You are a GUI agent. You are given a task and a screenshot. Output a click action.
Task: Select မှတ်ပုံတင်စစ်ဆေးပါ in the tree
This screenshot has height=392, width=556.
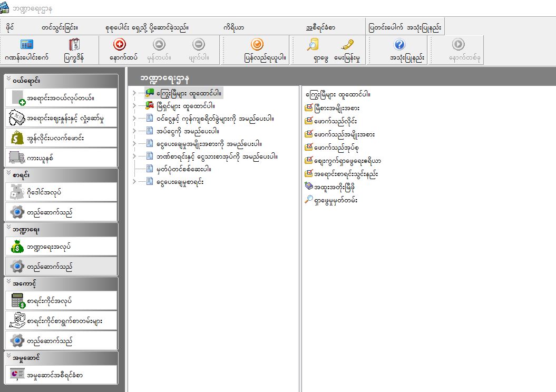click(x=184, y=169)
